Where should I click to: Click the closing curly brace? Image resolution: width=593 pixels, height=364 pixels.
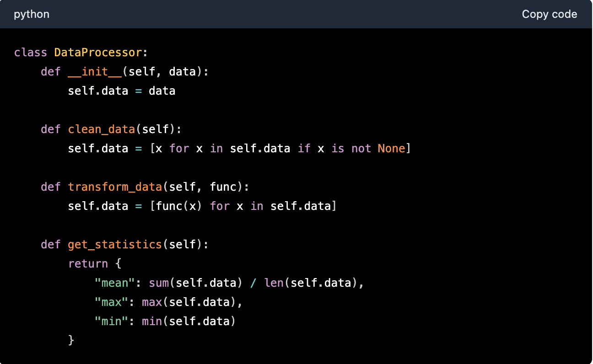coord(71,341)
